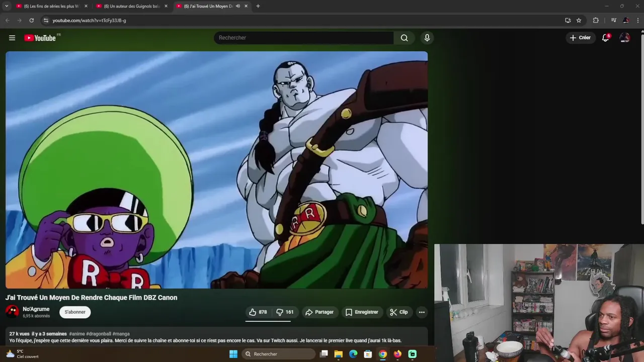Viewport: 644px width, 362px height.
Task: Dislike the video with thumbs down
Action: (x=285, y=312)
